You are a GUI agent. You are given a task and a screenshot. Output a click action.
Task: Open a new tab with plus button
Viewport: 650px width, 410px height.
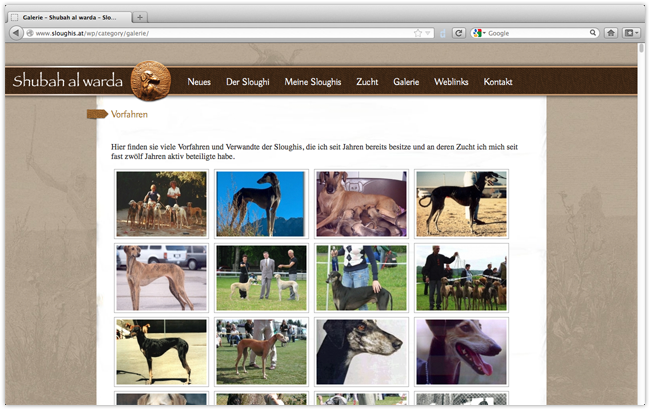pos(140,17)
